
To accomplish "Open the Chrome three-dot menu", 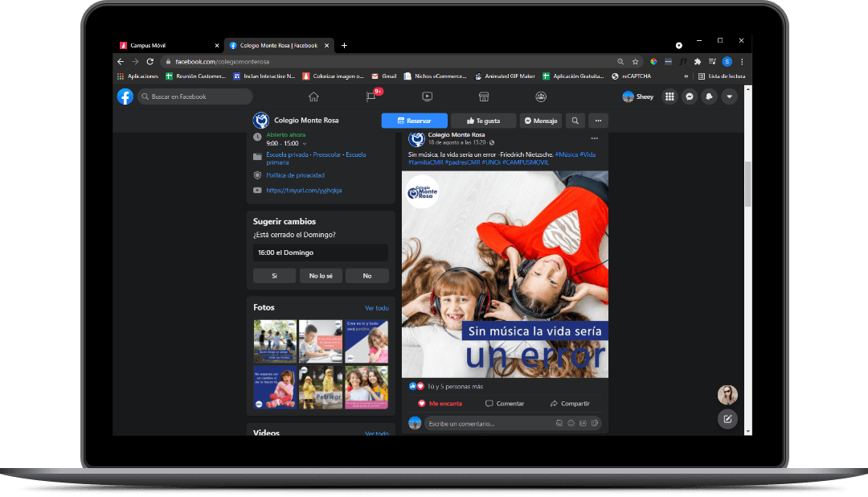I will (742, 61).
